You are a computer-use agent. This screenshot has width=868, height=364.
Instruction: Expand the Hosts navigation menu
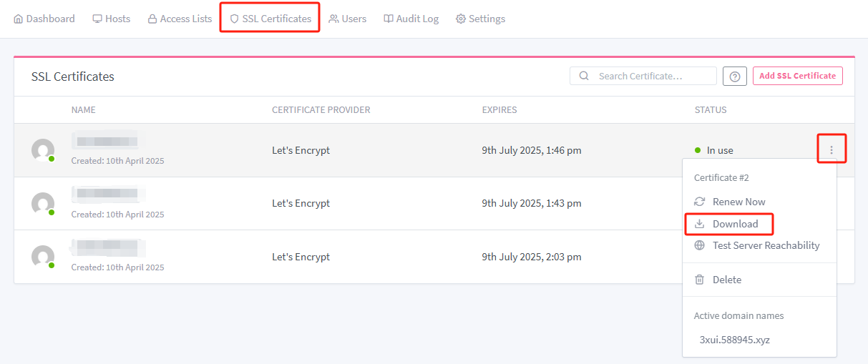pos(111,19)
